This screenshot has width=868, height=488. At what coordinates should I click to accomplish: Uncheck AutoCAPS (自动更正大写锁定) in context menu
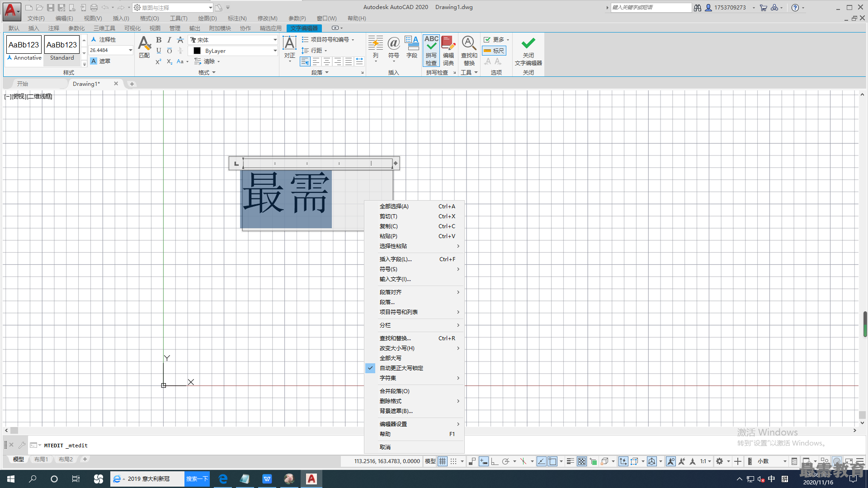pos(415,368)
